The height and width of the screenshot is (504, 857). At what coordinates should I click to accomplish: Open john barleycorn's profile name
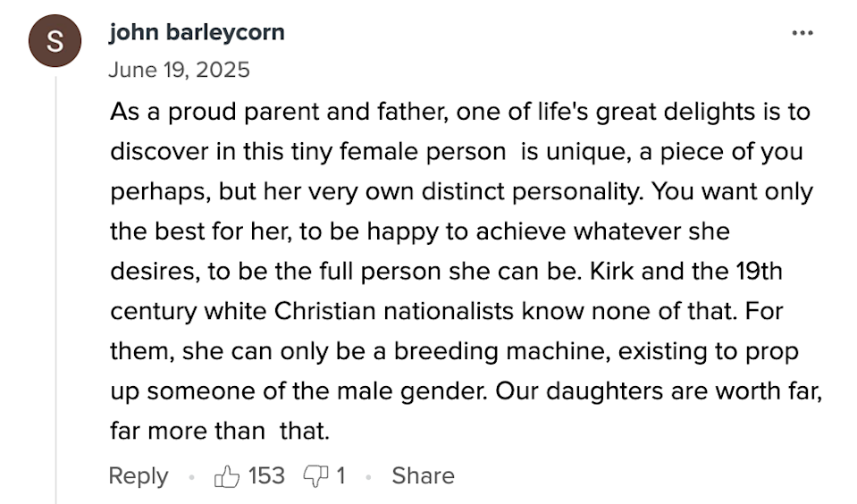(x=197, y=32)
